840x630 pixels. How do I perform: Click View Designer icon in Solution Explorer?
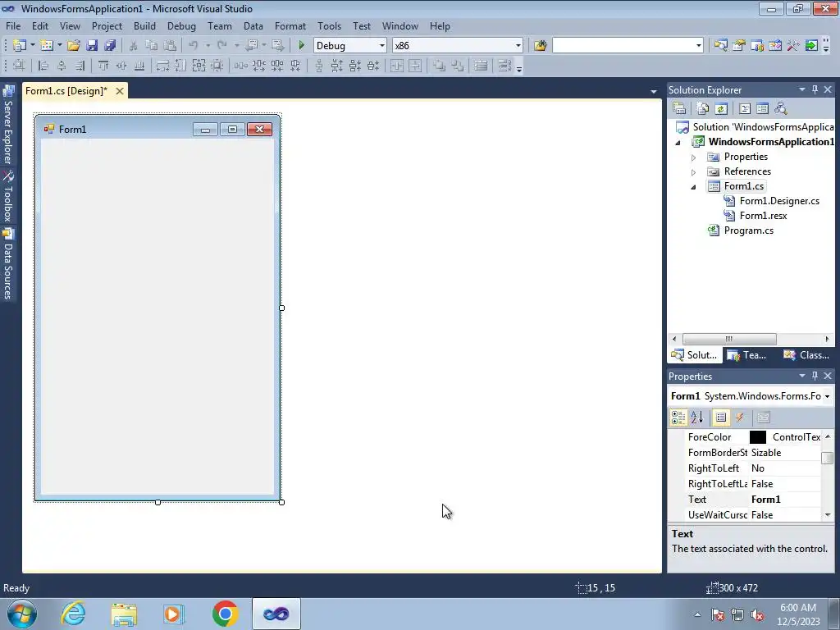click(x=762, y=109)
